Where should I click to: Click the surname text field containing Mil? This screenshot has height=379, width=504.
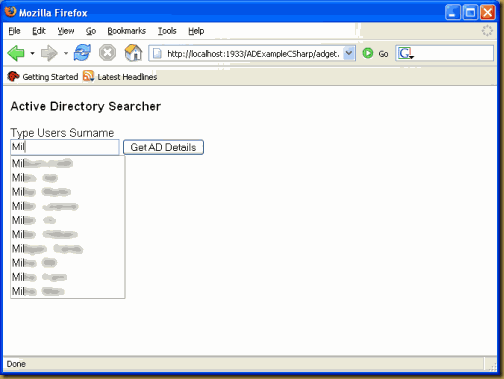tap(65, 147)
